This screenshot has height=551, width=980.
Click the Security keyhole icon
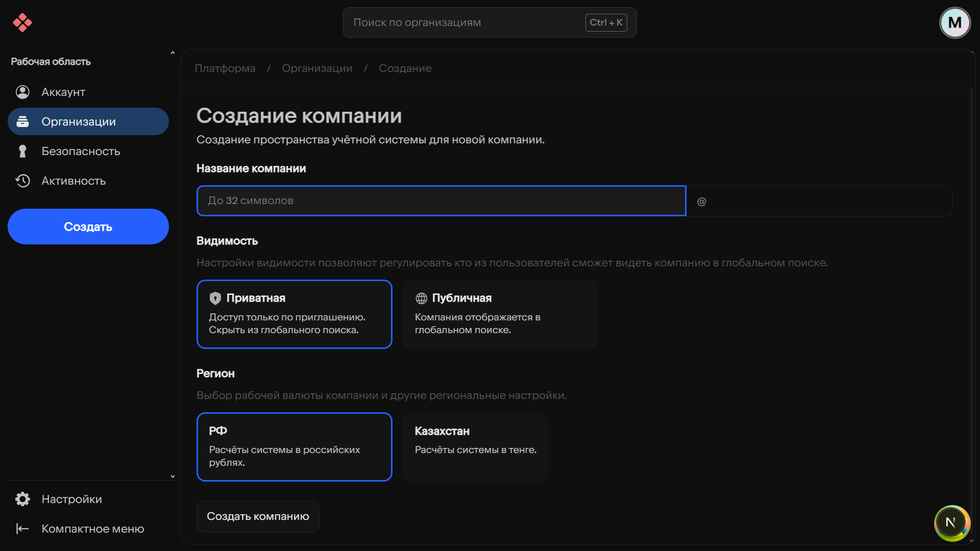(22, 152)
